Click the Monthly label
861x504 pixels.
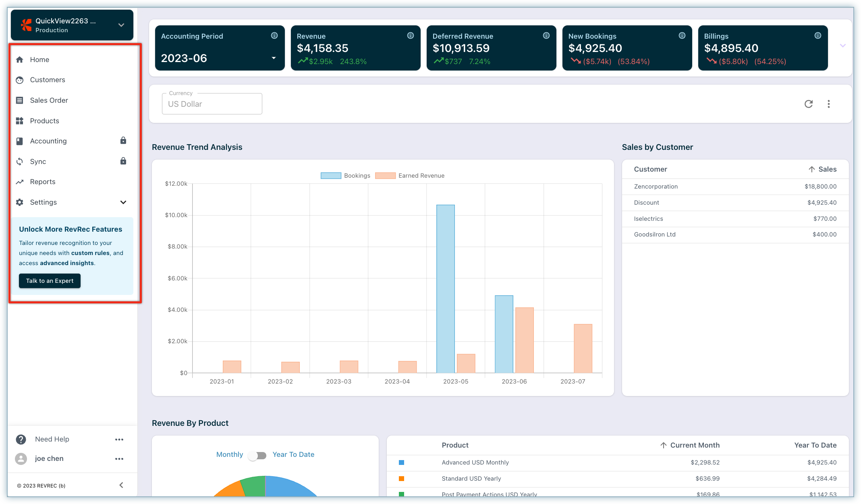coord(230,454)
